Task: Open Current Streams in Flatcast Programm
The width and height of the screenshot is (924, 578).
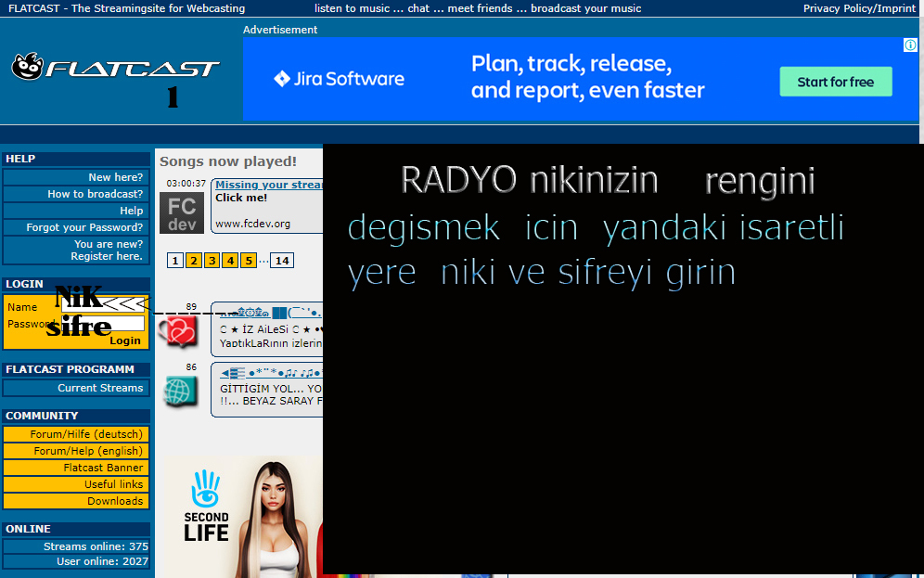Action: coord(100,388)
